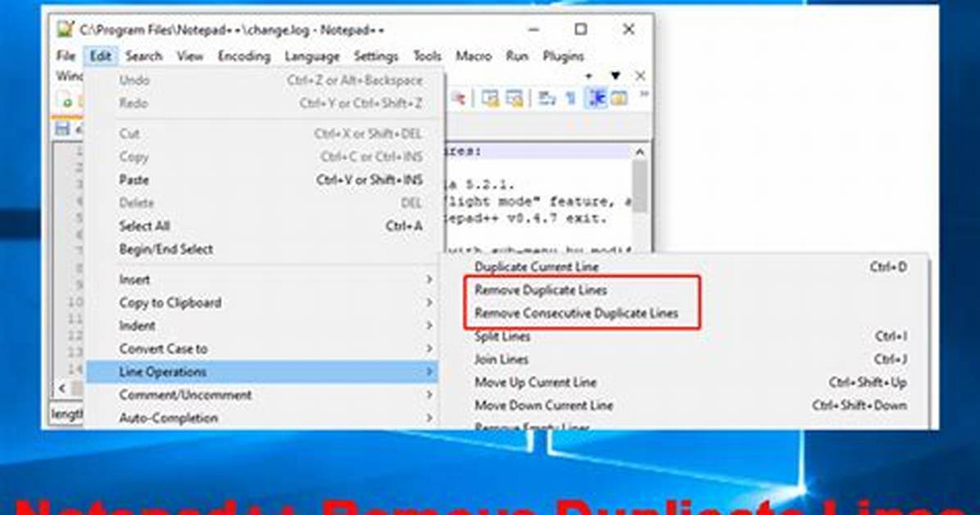
Task: Open the Run menu
Action: [x=517, y=57]
